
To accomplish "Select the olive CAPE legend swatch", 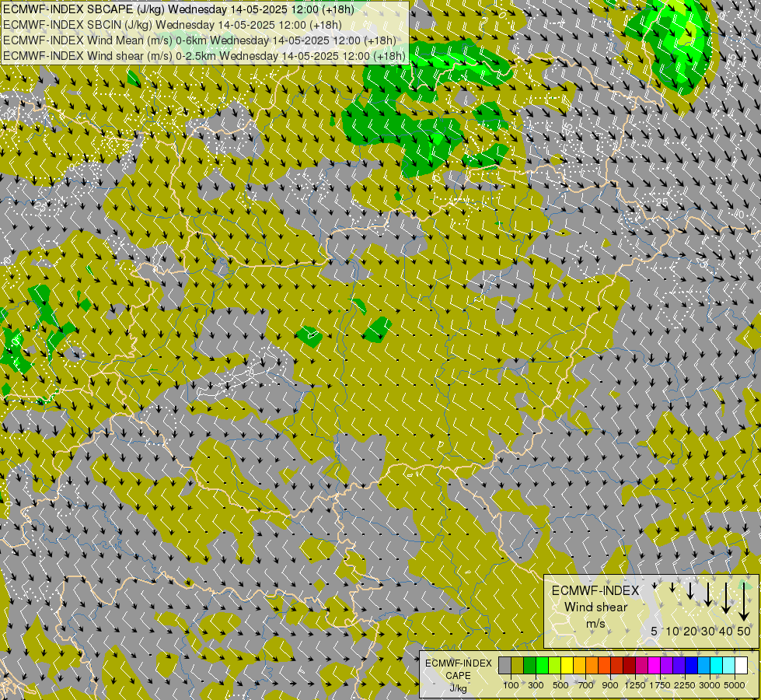I will 518,666.
